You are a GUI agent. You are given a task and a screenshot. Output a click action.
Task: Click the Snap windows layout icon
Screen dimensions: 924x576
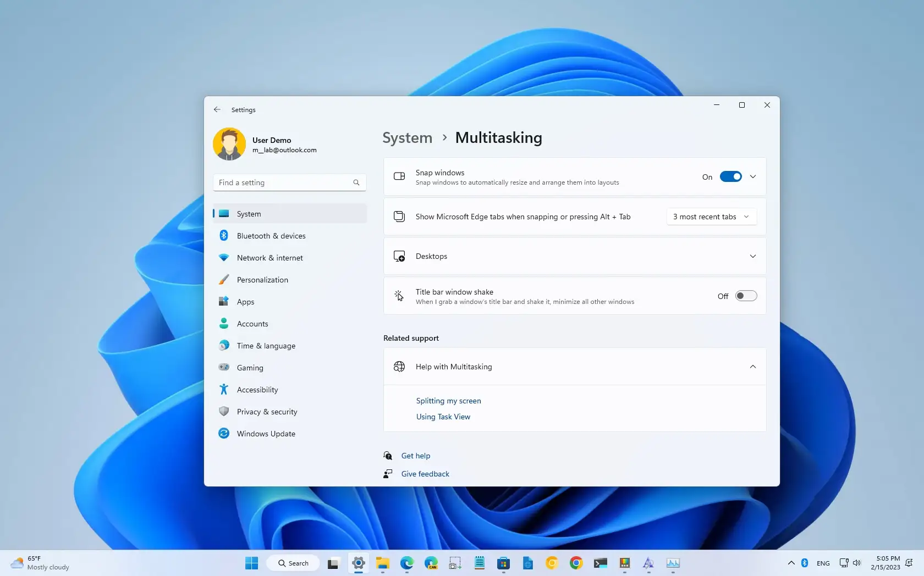(399, 176)
